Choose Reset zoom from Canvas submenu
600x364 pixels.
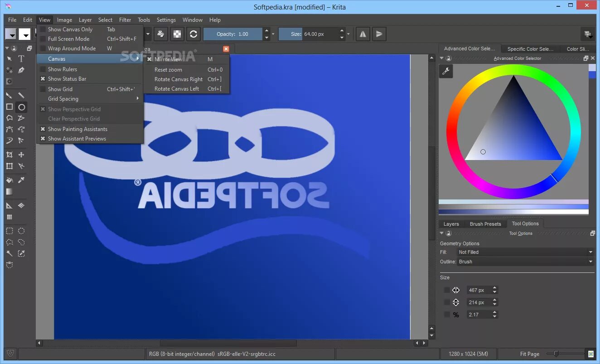coord(186,69)
